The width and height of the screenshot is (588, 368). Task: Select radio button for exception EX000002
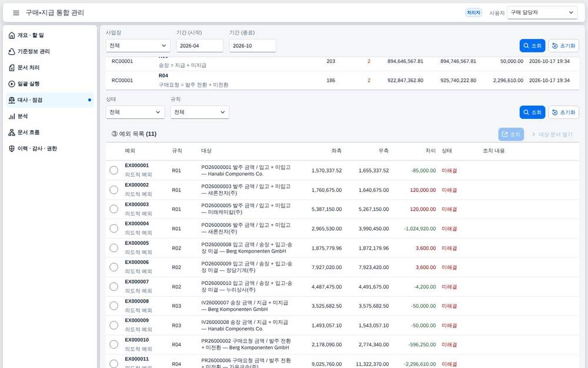(113, 190)
